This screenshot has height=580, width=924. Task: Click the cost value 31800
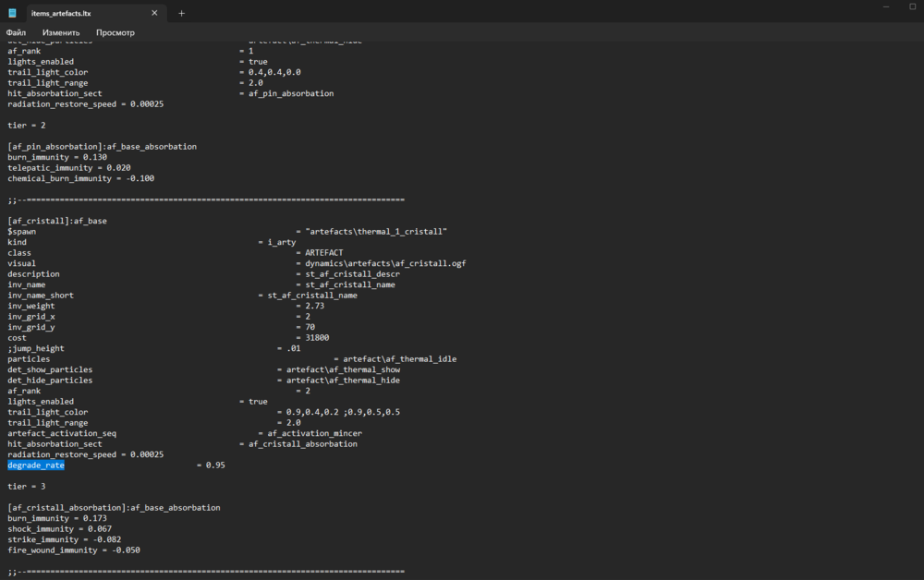(x=316, y=338)
